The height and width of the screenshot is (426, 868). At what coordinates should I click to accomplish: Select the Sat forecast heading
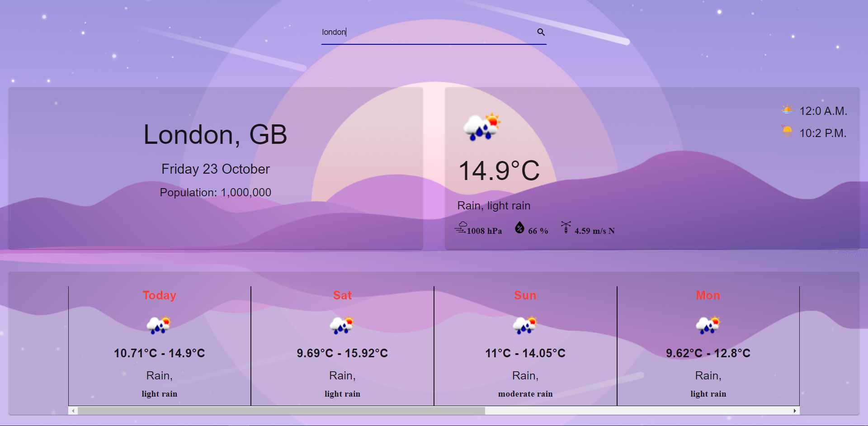(x=342, y=295)
